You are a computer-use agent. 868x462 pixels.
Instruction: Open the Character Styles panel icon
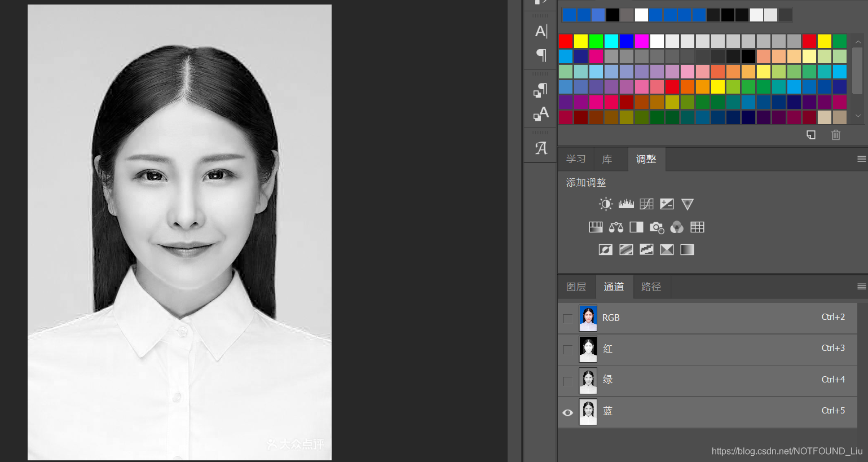click(541, 114)
